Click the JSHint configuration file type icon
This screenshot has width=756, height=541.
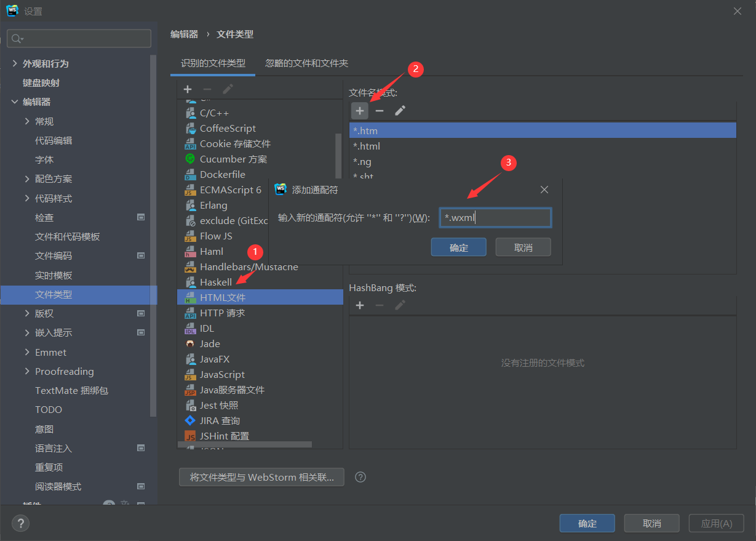pos(190,436)
